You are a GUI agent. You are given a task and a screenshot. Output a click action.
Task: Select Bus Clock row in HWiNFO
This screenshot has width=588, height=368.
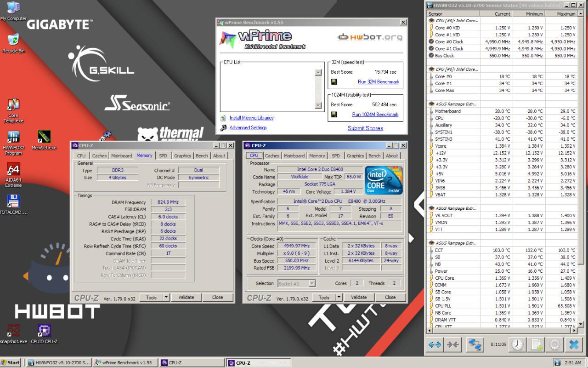[502, 56]
